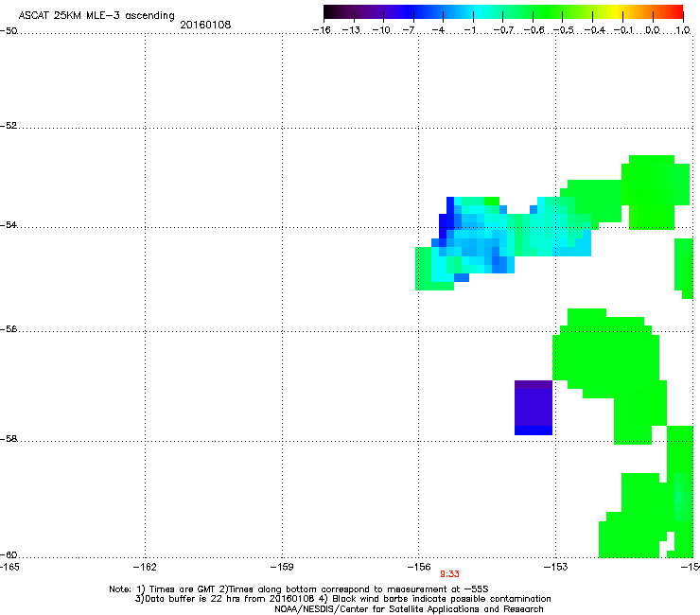
Task: Click colorbar label '-0.7'
Action: point(503,30)
